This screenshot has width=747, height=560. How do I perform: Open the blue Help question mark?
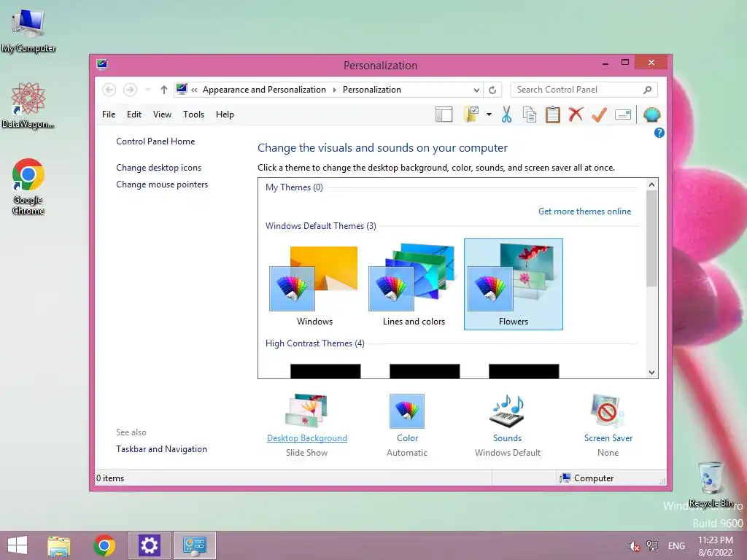(659, 133)
